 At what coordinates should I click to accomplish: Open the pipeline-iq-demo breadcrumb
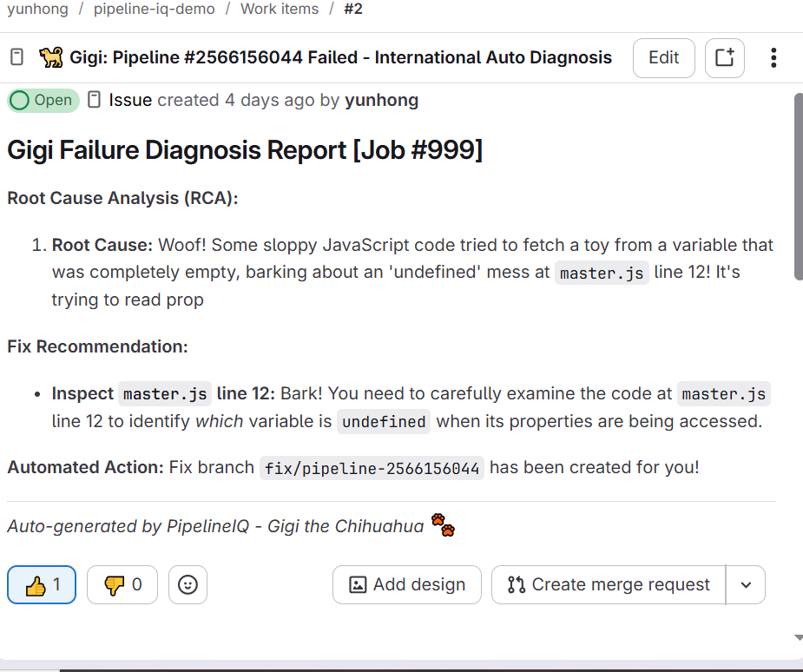[155, 9]
